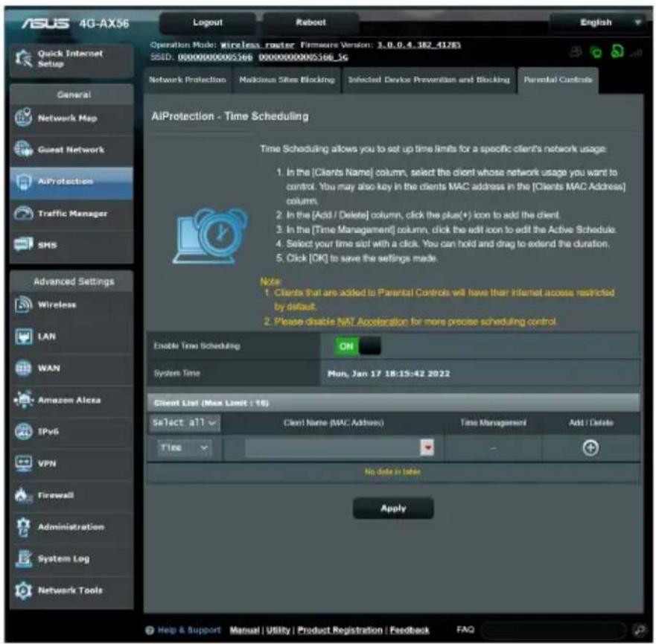The image size is (656, 644).
Task: Open Traffic Manager menu item
Action: (71, 214)
